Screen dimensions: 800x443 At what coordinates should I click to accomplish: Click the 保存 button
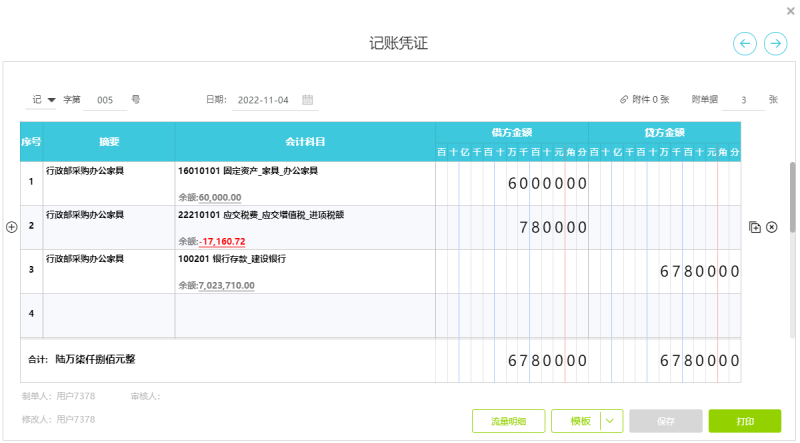point(665,421)
